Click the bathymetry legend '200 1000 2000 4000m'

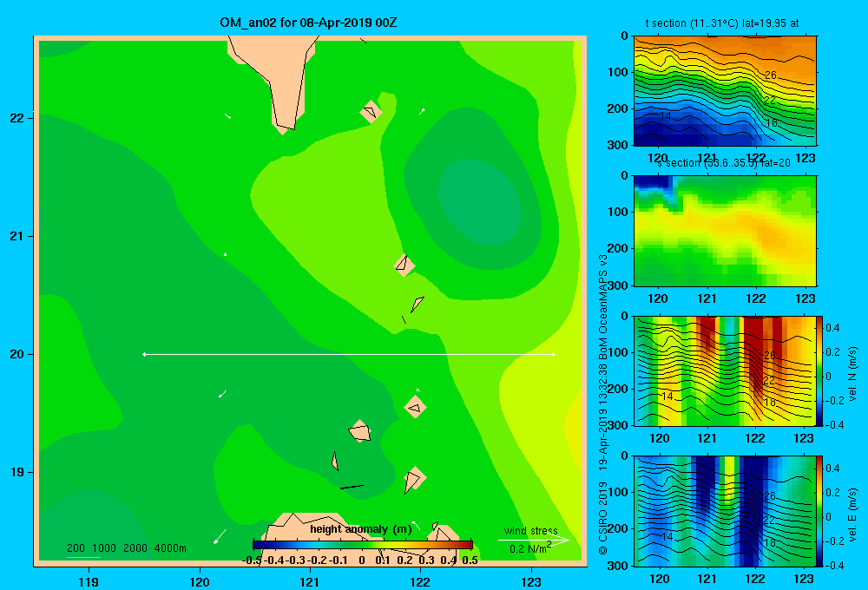tap(127, 548)
